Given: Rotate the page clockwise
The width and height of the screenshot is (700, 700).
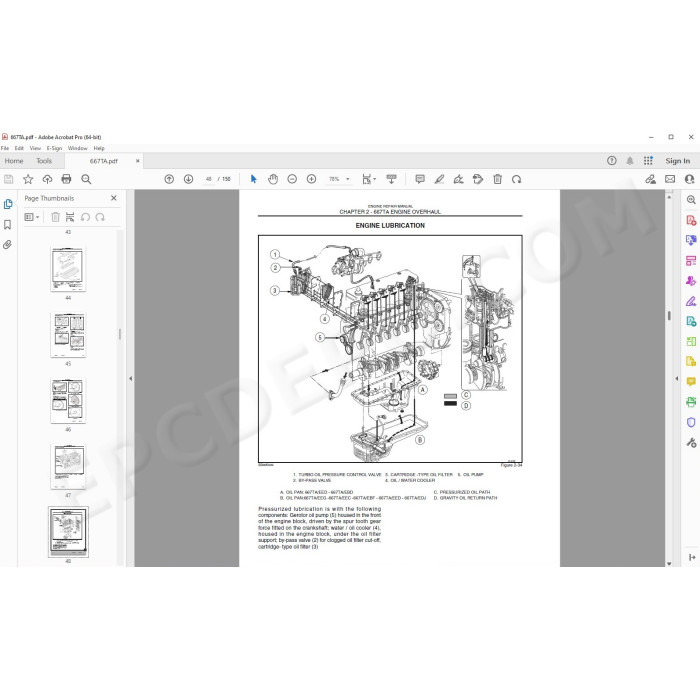Looking at the screenshot, I should pyautogui.click(x=517, y=179).
